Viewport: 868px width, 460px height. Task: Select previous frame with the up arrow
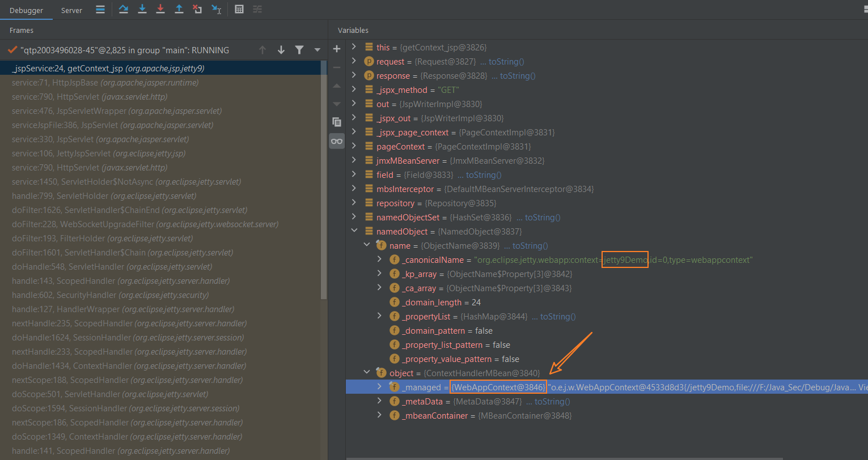(x=262, y=50)
